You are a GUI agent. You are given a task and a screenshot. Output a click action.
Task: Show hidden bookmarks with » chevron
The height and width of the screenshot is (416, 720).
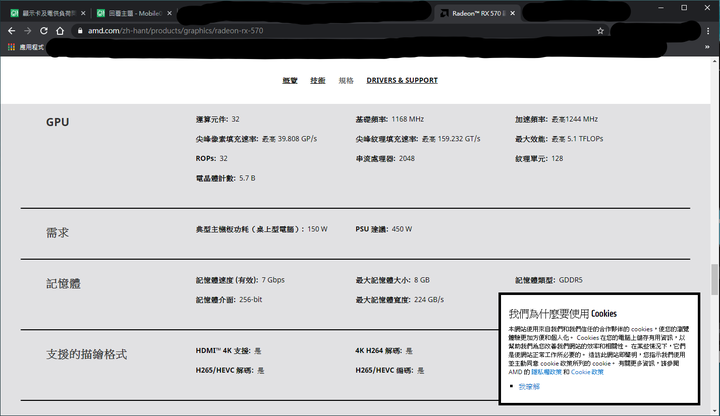pyautogui.click(x=707, y=47)
